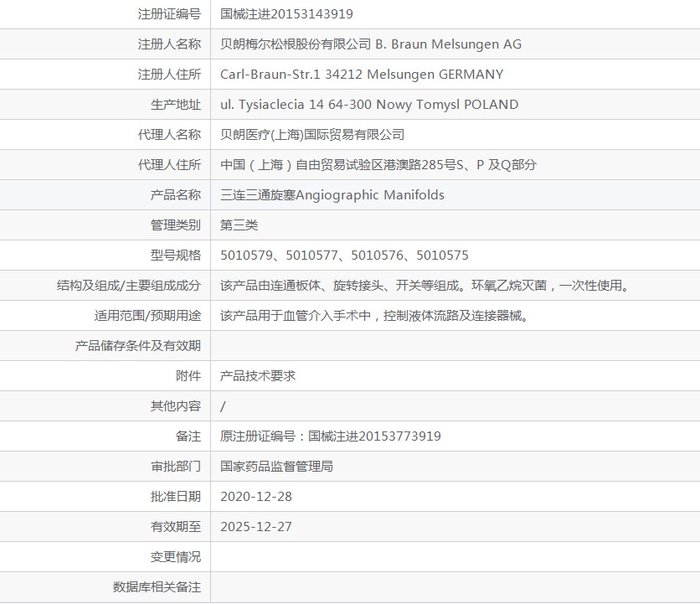The height and width of the screenshot is (604, 700).
Task: Click the 注册人名称 label
Action: [169, 44]
